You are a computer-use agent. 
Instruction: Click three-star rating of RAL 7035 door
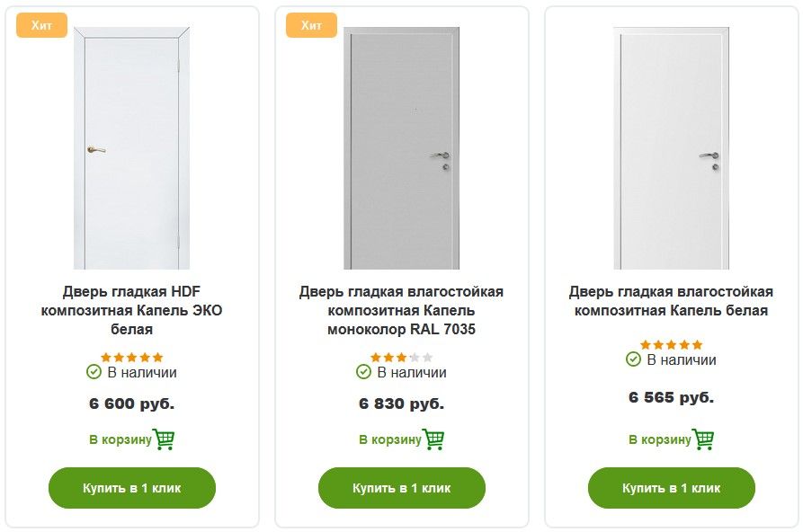click(x=401, y=358)
